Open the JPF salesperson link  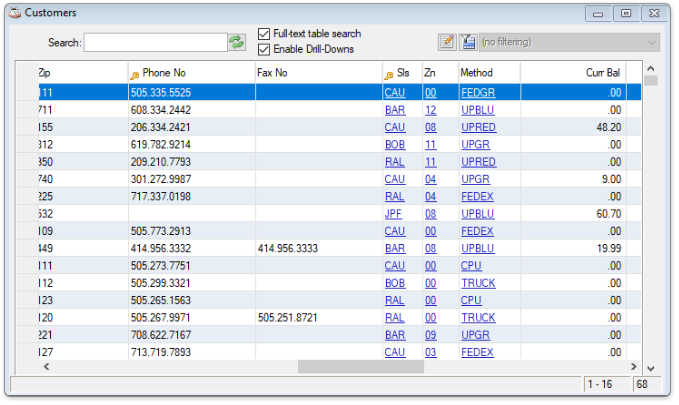coord(394,213)
